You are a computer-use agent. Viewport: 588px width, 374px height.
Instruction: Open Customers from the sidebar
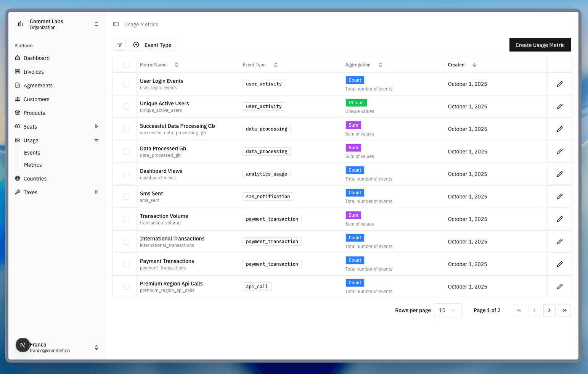[18, 99]
